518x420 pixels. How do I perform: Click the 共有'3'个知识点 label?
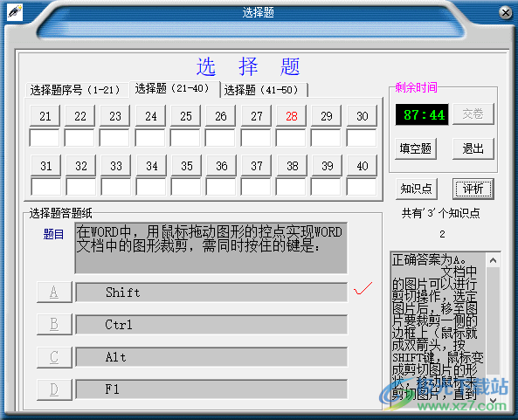tap(441, 213)
